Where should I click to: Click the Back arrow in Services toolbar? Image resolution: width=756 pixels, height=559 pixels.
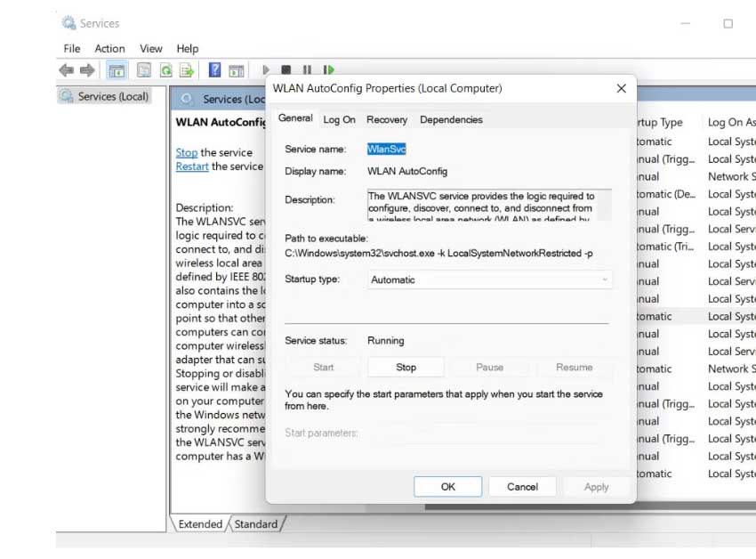pos(67,70)
